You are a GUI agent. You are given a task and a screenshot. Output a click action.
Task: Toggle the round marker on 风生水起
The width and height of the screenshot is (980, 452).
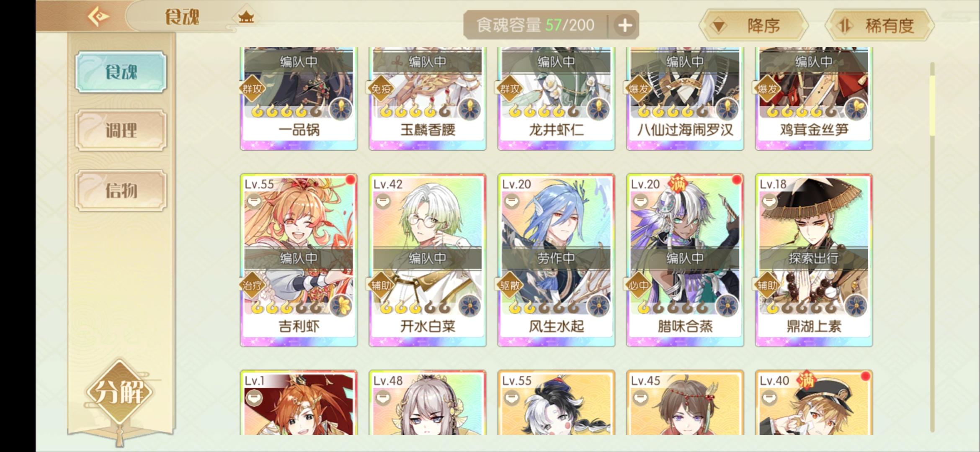point(512,202)
